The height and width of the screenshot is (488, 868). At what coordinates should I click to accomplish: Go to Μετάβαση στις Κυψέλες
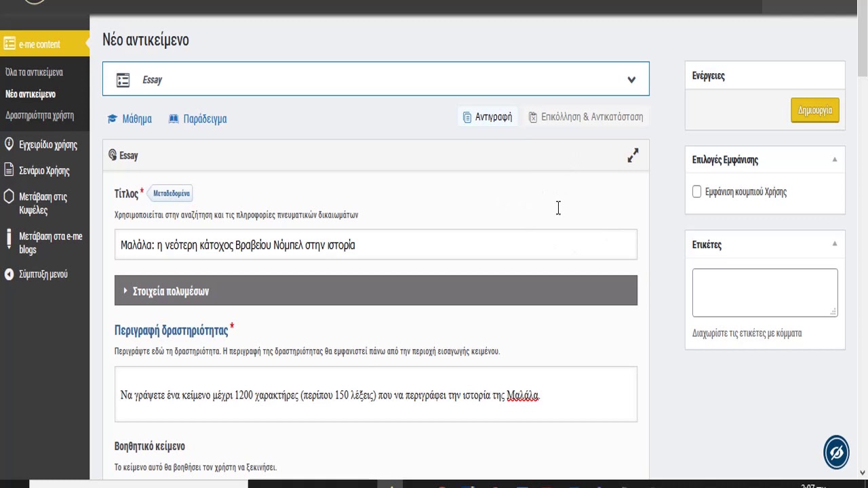(x=43, y=203)
